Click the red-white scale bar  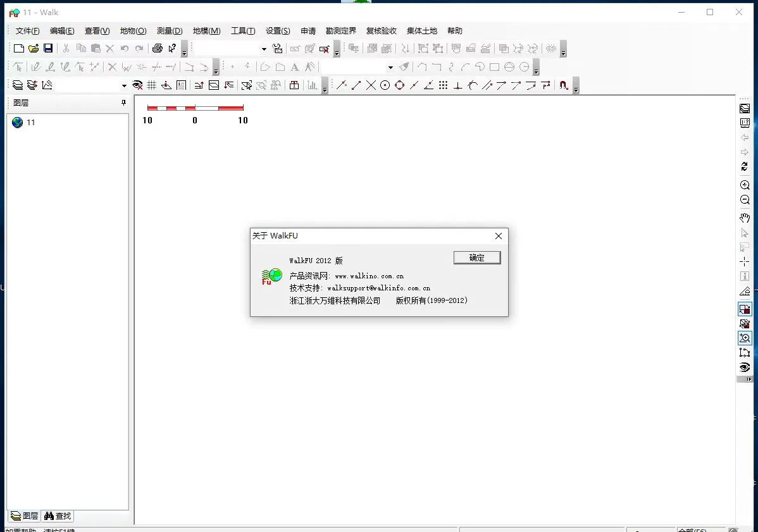tap(196, 108)
